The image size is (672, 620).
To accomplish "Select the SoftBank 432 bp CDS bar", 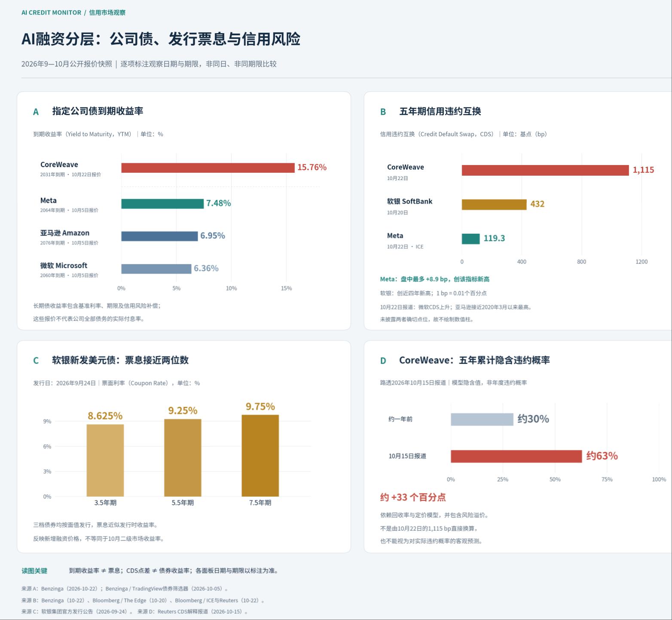I will (494, 205).
